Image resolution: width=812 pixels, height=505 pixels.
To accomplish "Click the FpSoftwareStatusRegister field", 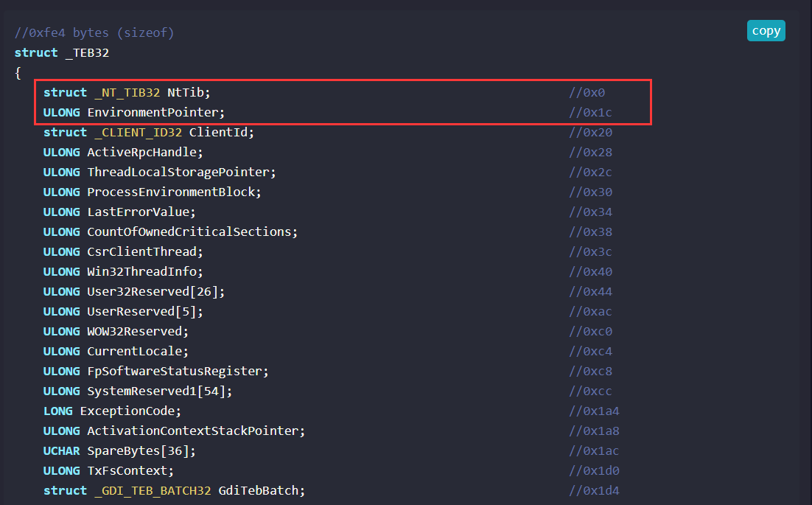I will (x=178, y=371).
